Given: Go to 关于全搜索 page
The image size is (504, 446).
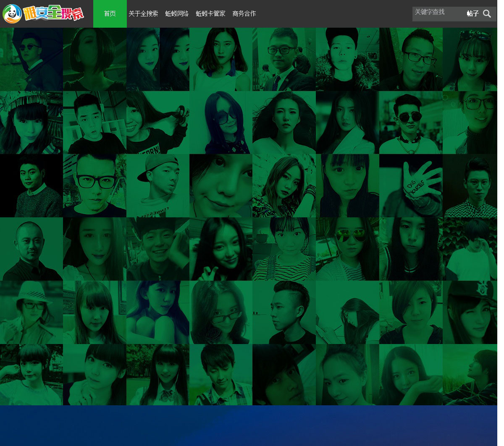Looking at the screenshot, I should pyautogui.click(x=143, y=14).
